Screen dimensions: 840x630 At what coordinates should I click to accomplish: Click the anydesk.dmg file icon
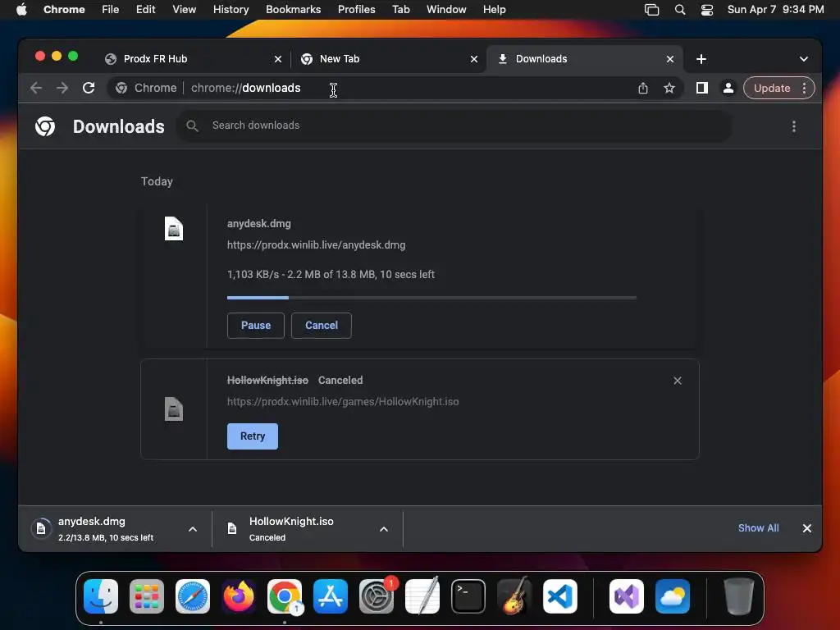(x=174, y=229)
